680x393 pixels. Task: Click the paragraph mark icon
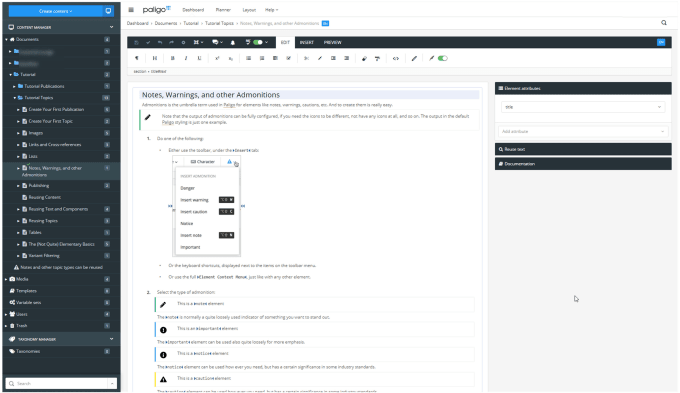click(137, 59)
